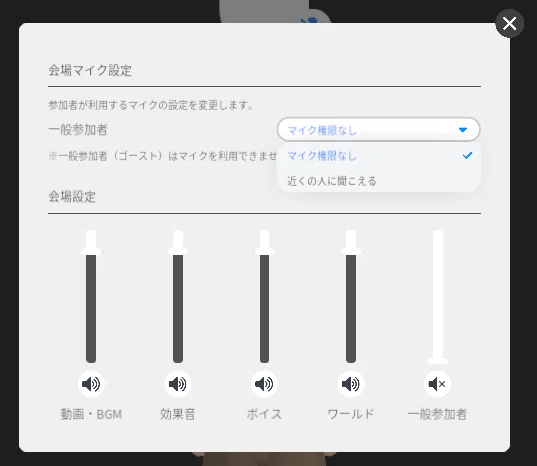Click the ボイス volume slider handle
Screen dimensions: 537x466
[x=264, y=252]
